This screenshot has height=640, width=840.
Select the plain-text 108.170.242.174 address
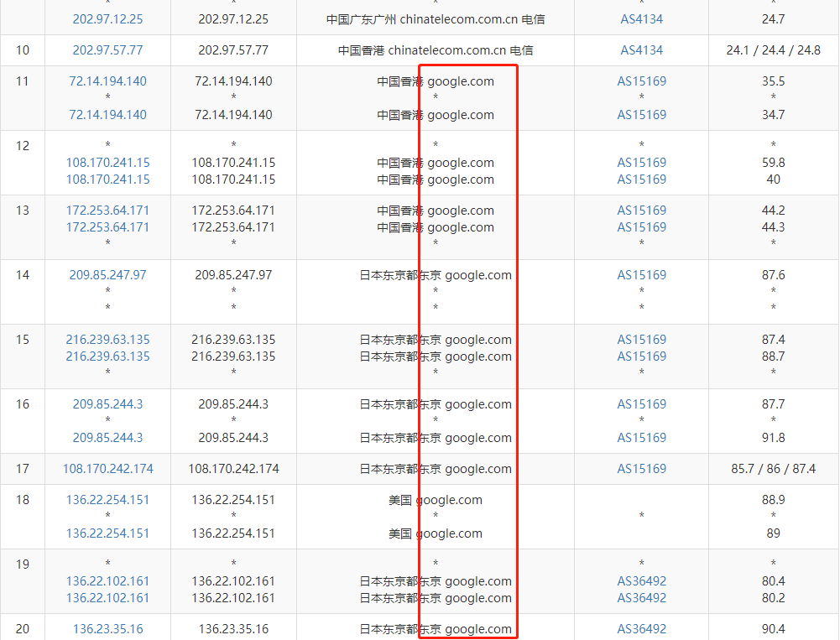233,469
